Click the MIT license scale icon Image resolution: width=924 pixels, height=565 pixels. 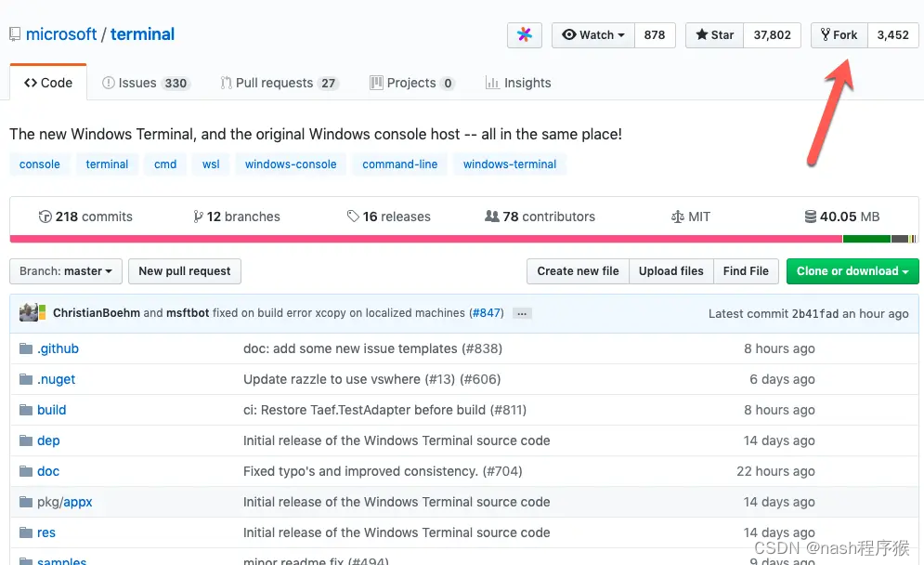(678, 217)
